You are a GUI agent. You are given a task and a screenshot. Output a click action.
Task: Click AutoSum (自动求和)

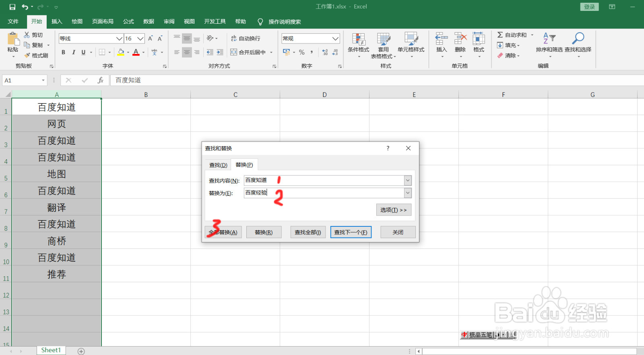point(512,35)
